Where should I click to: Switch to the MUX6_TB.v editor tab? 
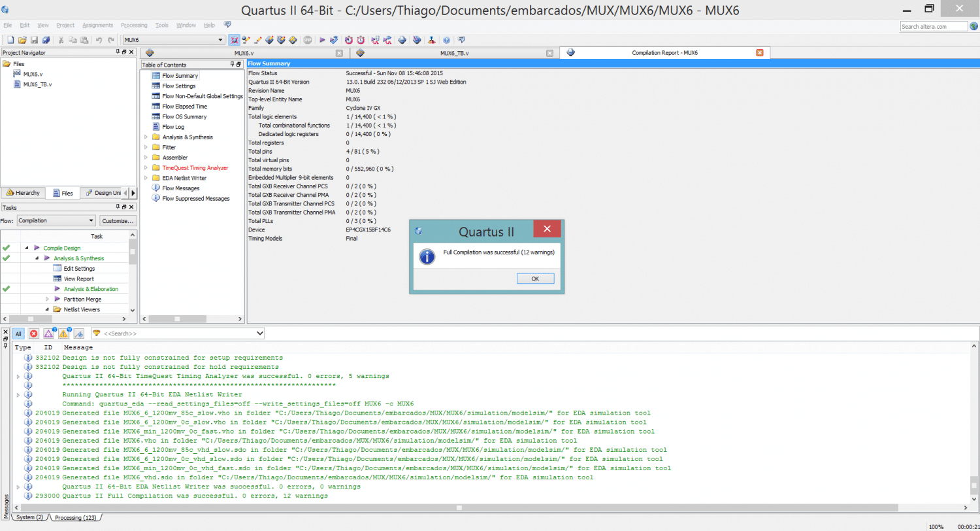pyautogui.click(x=455, y=53)
